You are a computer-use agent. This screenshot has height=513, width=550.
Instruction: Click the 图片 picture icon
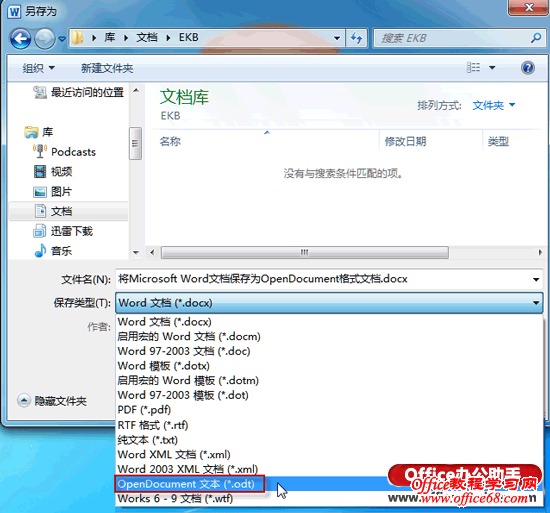(x=40, y=192)
